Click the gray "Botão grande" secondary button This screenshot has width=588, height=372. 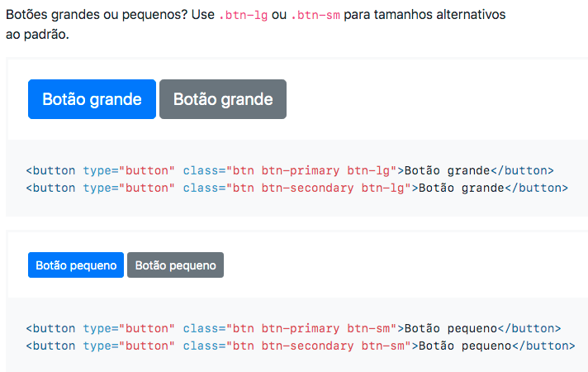click(x=223, y=99)
